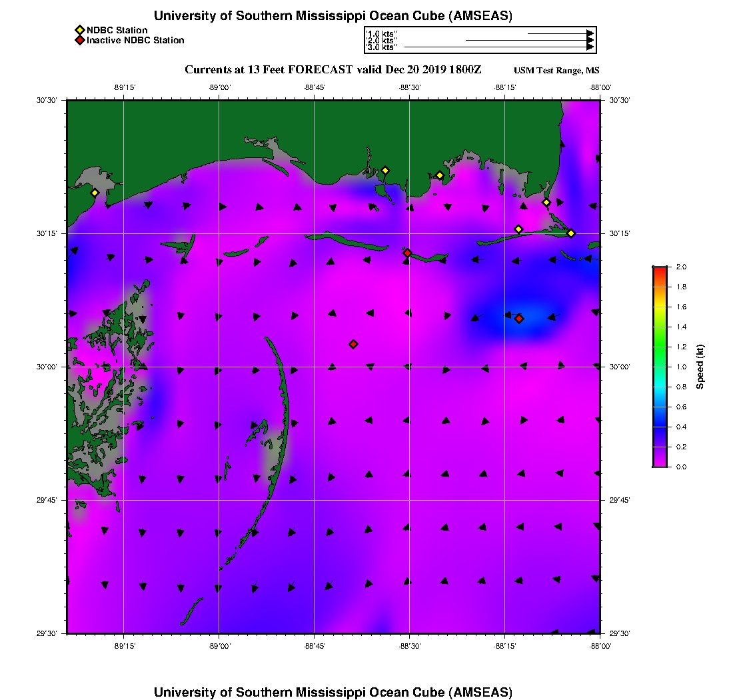Screen dimensions: 733x700
Task: Select the westernmost yellow NDBC station marker
Action: (95, 193)
